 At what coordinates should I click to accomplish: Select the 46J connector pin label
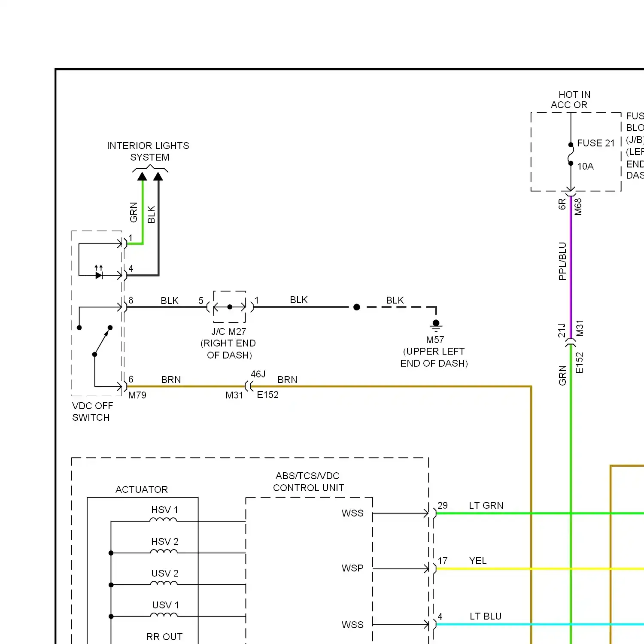point(258,374)
